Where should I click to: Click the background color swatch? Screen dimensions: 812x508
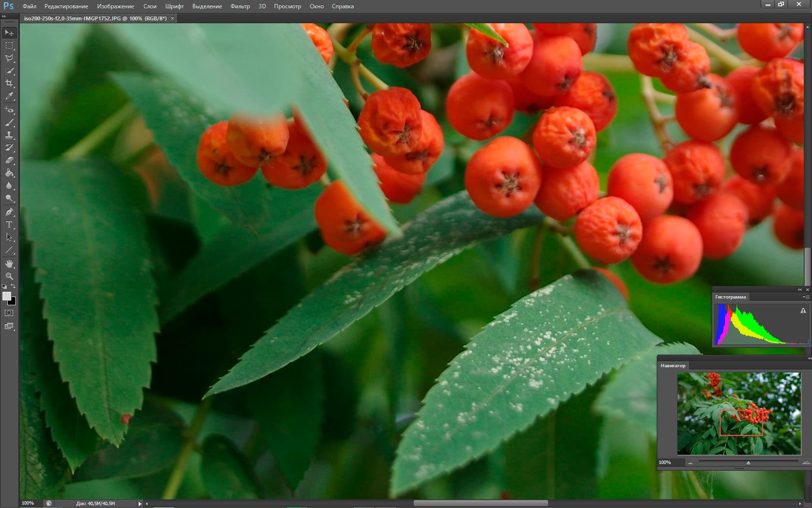[14, 302]
